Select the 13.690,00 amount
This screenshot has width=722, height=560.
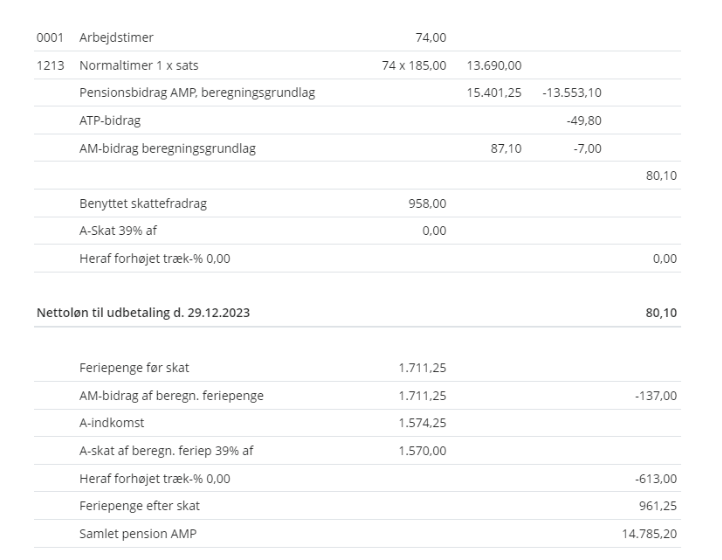(x=494, y=65)
